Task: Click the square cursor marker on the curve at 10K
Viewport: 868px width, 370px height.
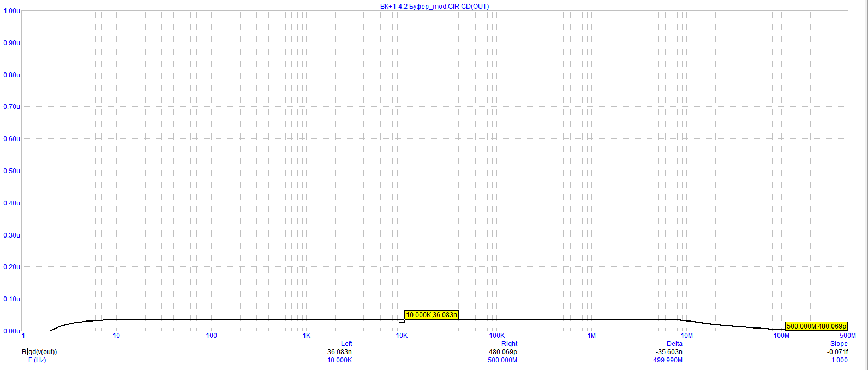Action: 402,319
